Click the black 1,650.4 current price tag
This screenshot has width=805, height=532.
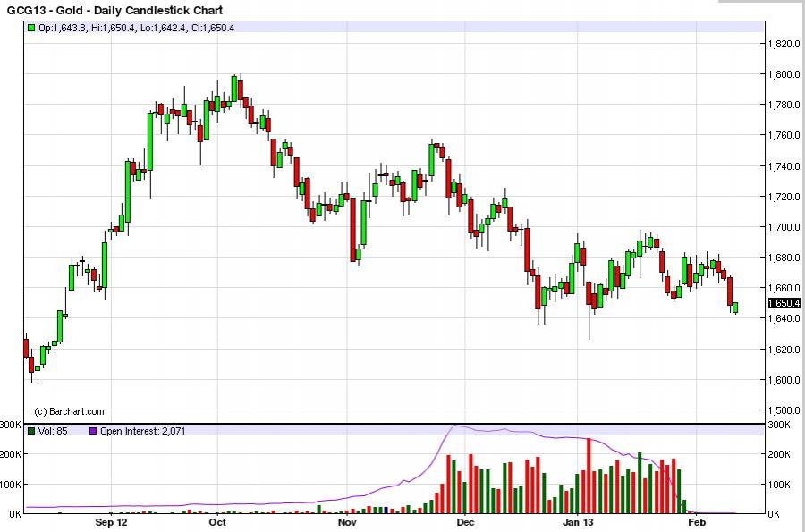[784, 303]
